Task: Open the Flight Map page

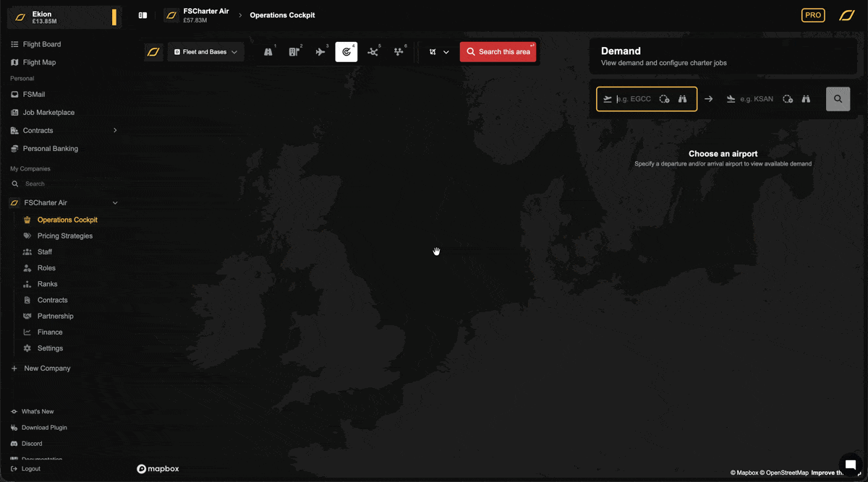Action: tap(39, 62)
